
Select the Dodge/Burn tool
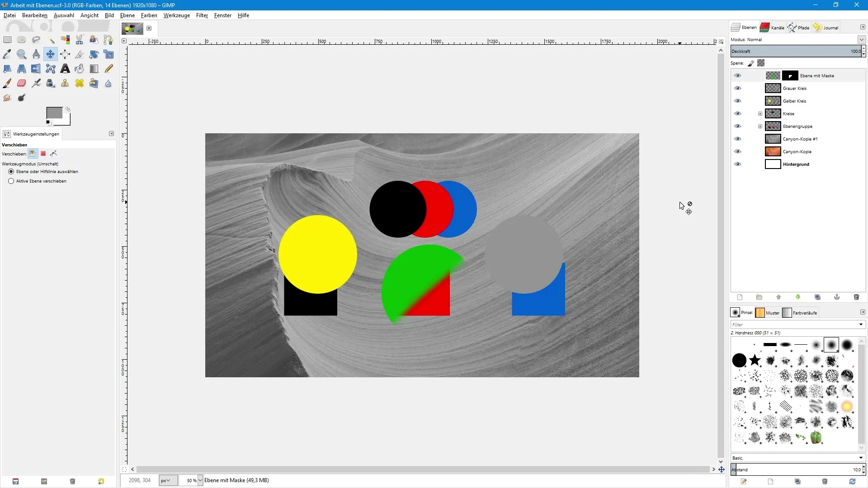pyautogui.click(x=22, y=98)
